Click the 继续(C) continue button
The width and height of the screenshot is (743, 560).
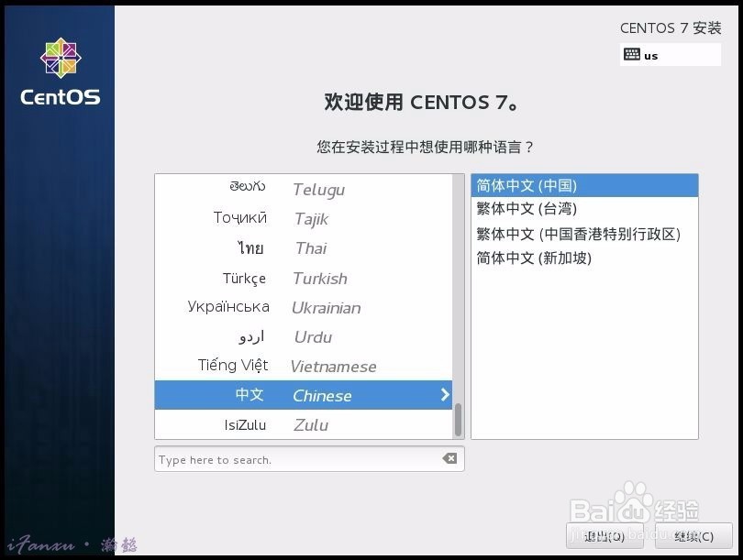(x=693, y=536)
